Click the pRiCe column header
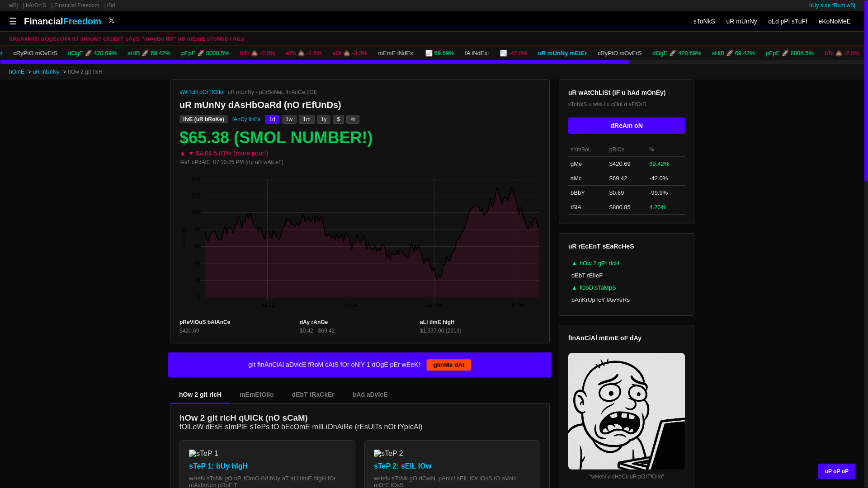868x488 pixels. [617, 150]
